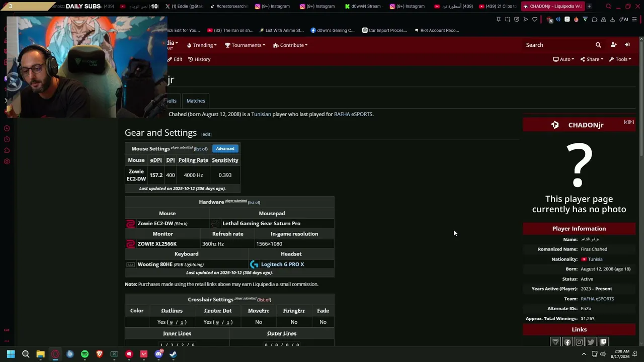Open the Twitch link icon under Links
Image resolution: width=644 pixels, height=362 pixels.
pos(603,342)
